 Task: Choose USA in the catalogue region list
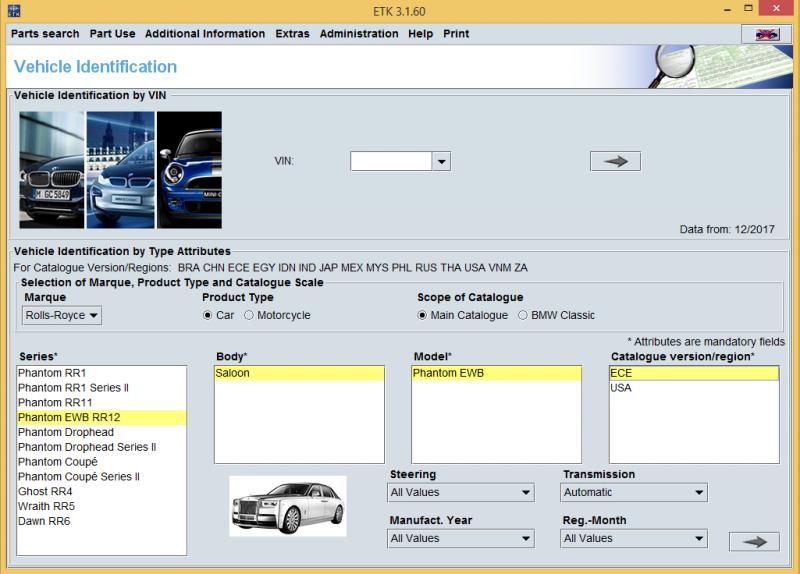pos(621,388)
